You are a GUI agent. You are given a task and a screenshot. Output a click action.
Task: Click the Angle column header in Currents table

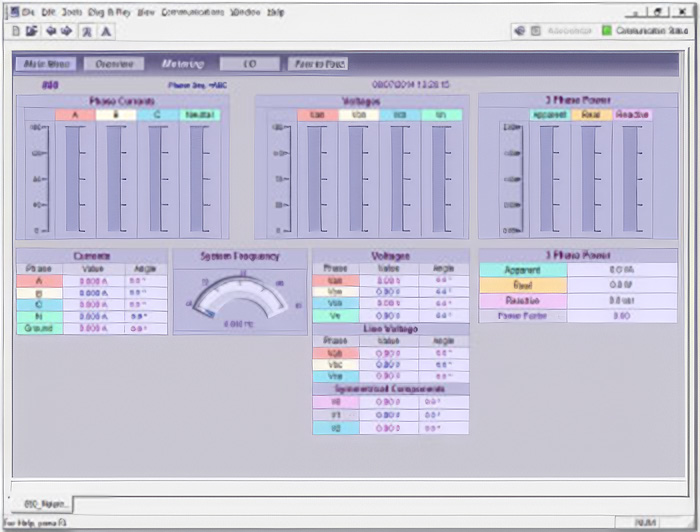coord(145,269)
